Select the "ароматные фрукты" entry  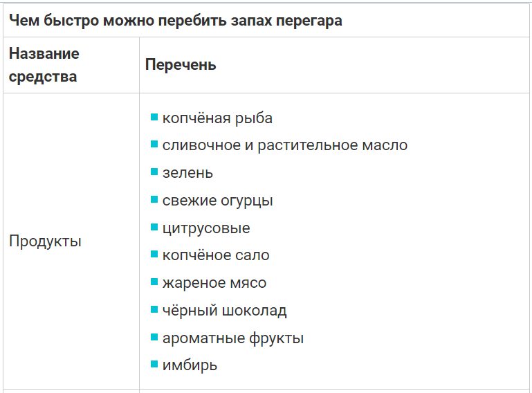[233, 338]
